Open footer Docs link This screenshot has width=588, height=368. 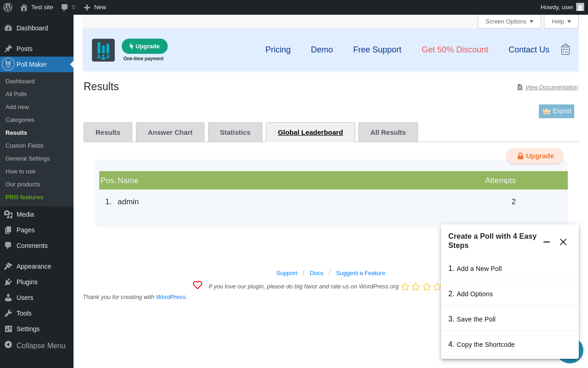tap(317, 273)
